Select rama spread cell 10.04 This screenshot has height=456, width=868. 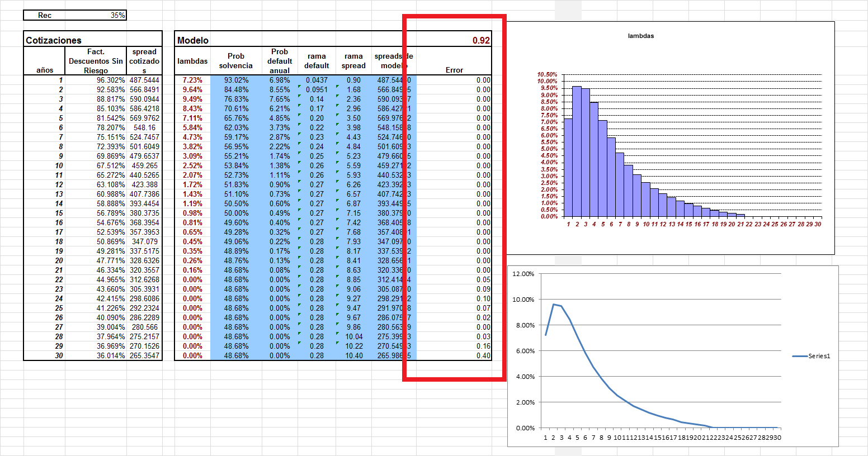point(353,336)
